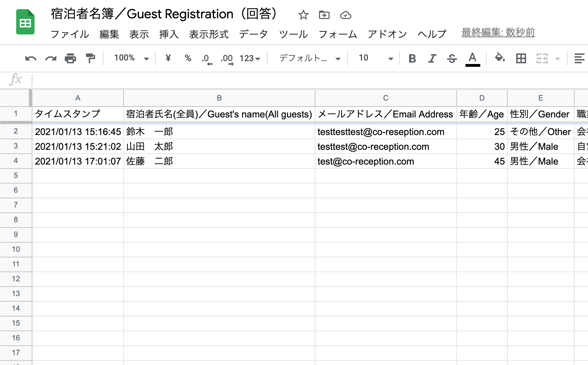The height and width of the screenshot is (365, 588).
Task: Click the cloud document status icon
Action: click(345, 15)
